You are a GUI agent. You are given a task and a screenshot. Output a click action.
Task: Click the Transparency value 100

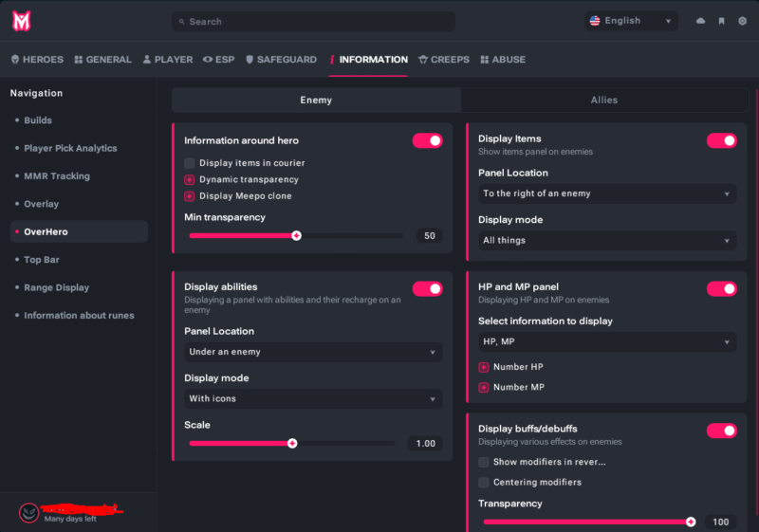[x=721, y=522]
